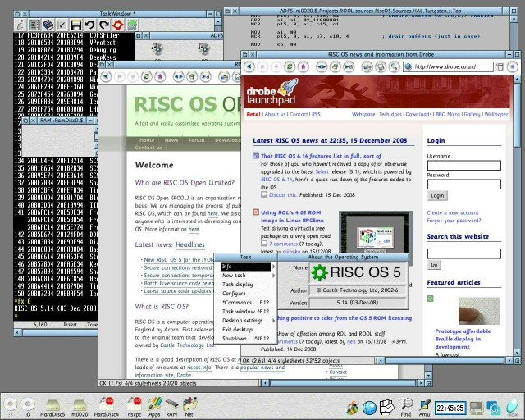Click the RAM disc icon on the icon bar
This screenshot has height=420, width=525.
pos(172,403)
